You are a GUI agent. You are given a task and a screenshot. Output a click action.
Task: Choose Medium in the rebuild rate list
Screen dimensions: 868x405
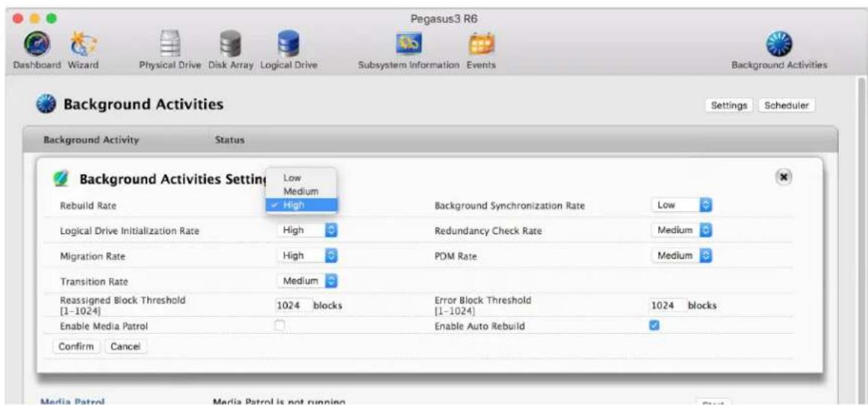(301, 192)
